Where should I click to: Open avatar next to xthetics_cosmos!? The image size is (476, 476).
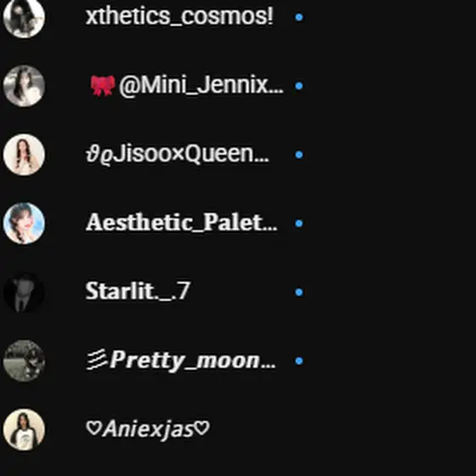point(24,17)
